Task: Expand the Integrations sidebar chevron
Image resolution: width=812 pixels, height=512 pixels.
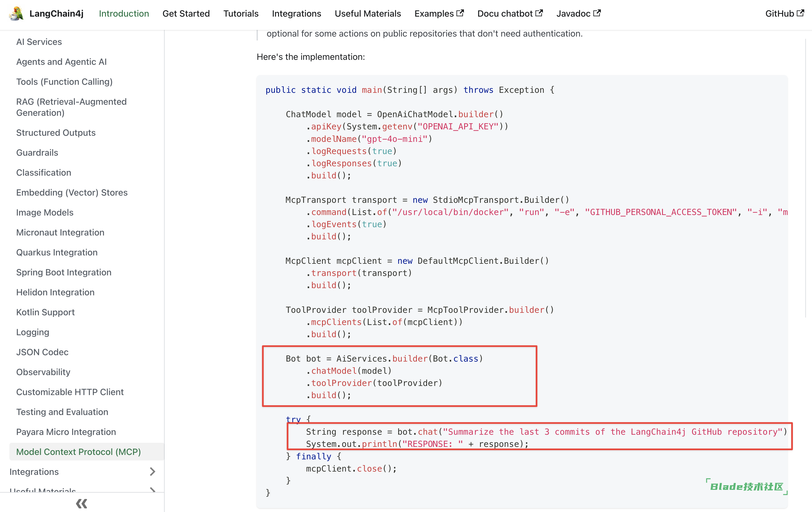Action: tap(152, 472)
